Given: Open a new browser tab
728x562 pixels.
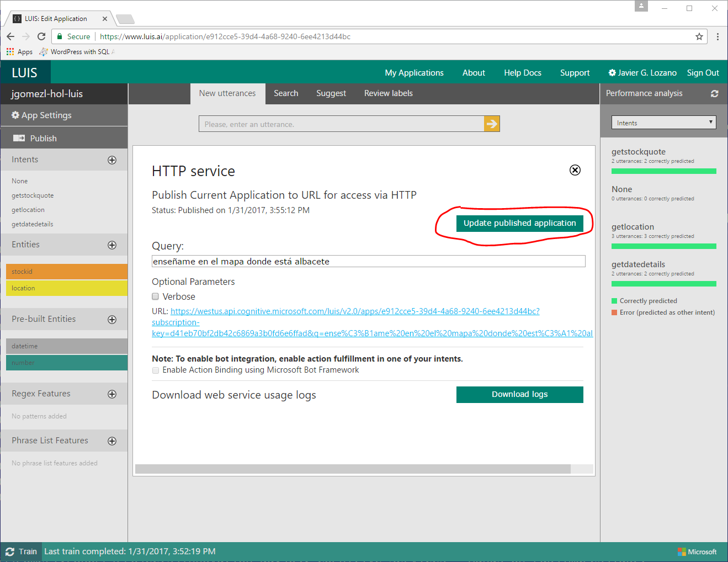Looking at the screenshot, I should (x=125, y=19).
